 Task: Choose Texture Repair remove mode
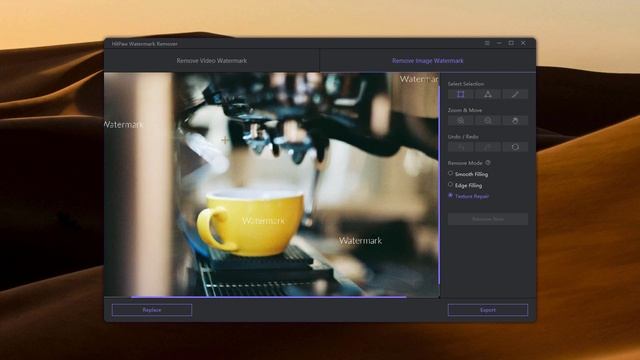(x=468, y=196)
